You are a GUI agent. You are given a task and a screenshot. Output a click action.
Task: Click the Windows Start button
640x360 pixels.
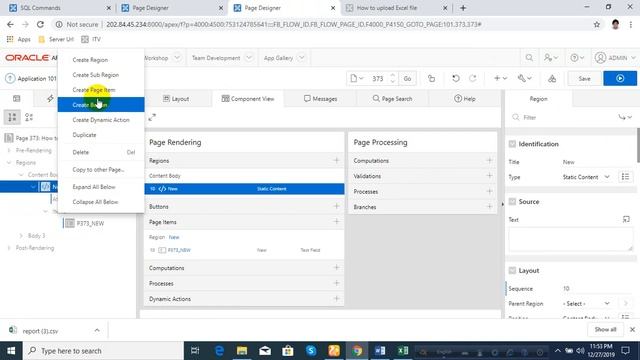pyautogui.click(x=11, y=351)
